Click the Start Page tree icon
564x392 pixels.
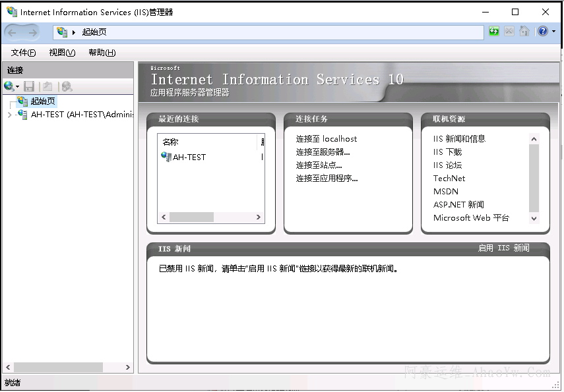[22, 101]
